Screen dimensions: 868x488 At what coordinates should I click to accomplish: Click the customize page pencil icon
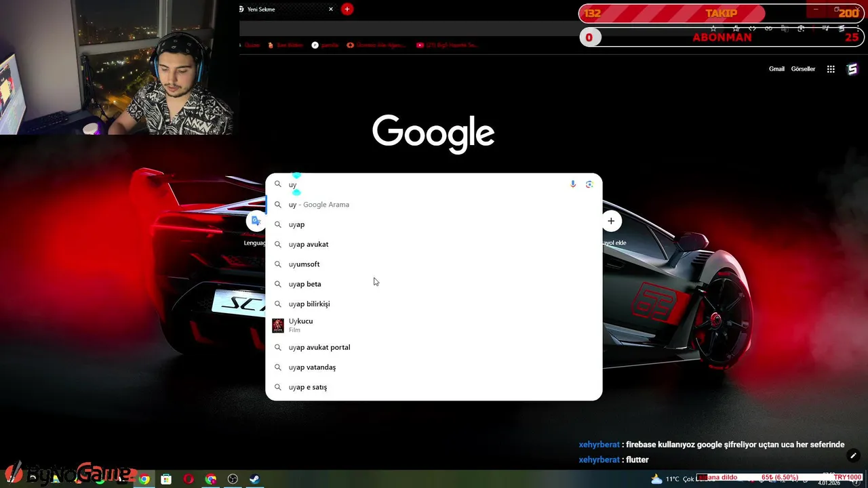854,455
